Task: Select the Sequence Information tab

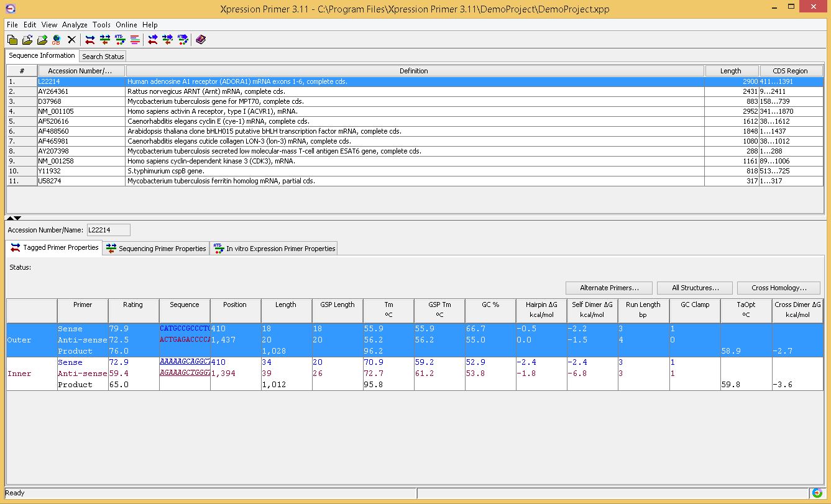Action: pyautogui.click(x=42, y=55)
